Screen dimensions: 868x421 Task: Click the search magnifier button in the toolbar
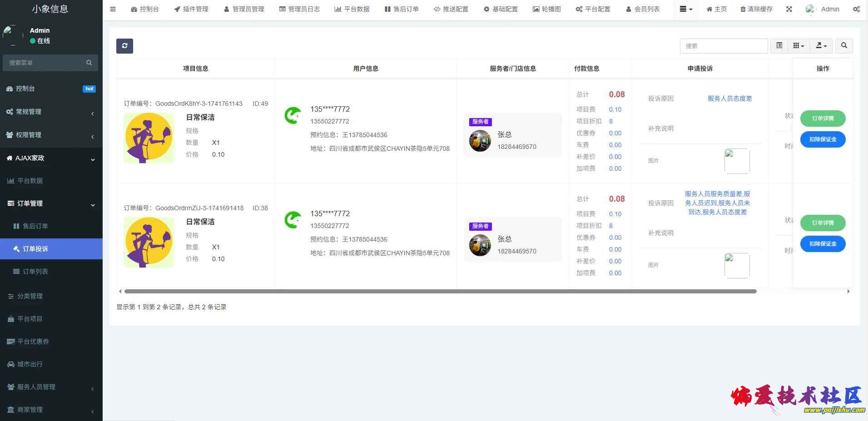tap(844, 46)
